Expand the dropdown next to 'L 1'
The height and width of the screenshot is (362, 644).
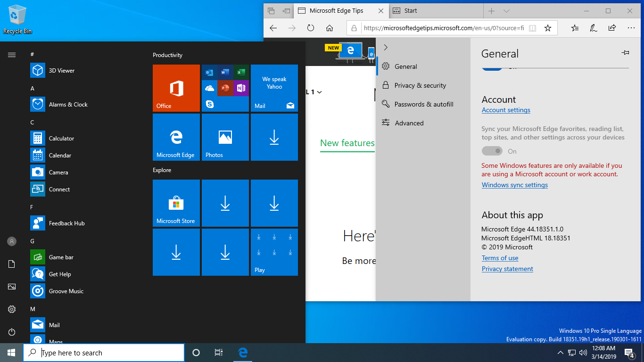coord(320,92)
